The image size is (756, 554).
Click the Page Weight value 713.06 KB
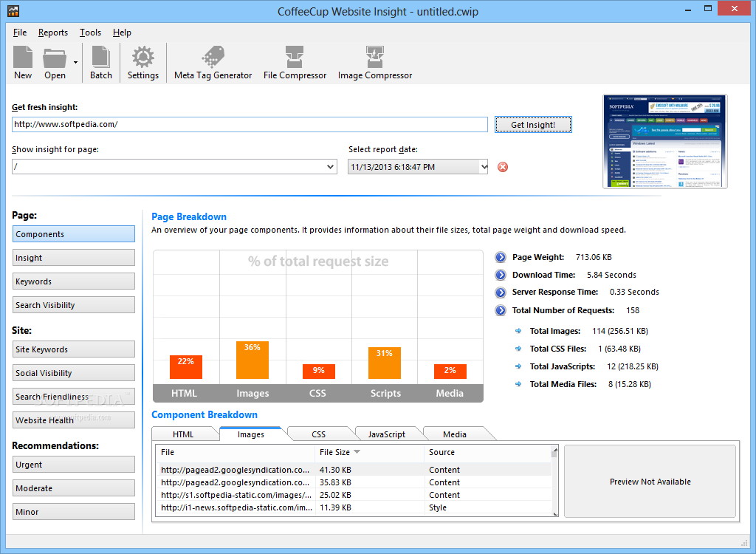[x=594, y=257]
